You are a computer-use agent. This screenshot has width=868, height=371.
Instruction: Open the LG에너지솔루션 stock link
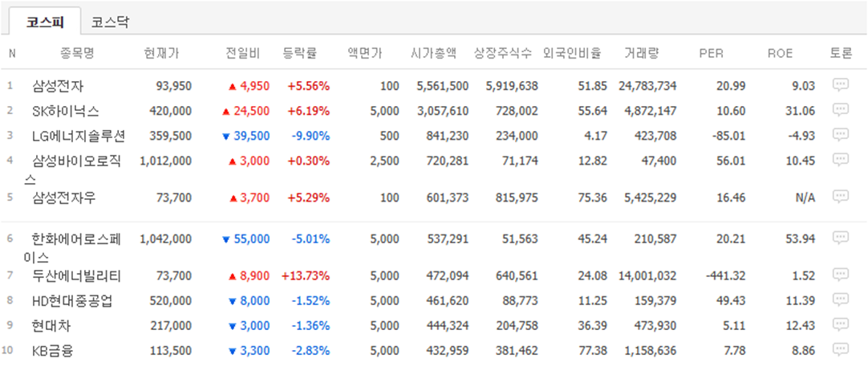[79, 136]
